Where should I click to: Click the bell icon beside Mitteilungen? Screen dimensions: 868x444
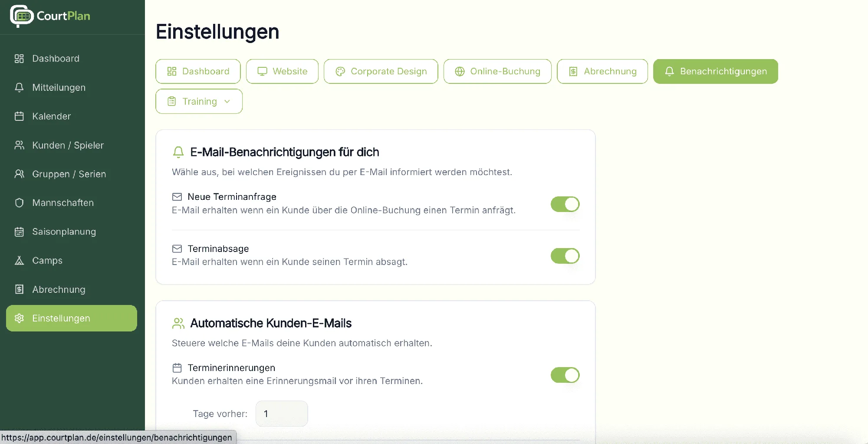(19, 87)
